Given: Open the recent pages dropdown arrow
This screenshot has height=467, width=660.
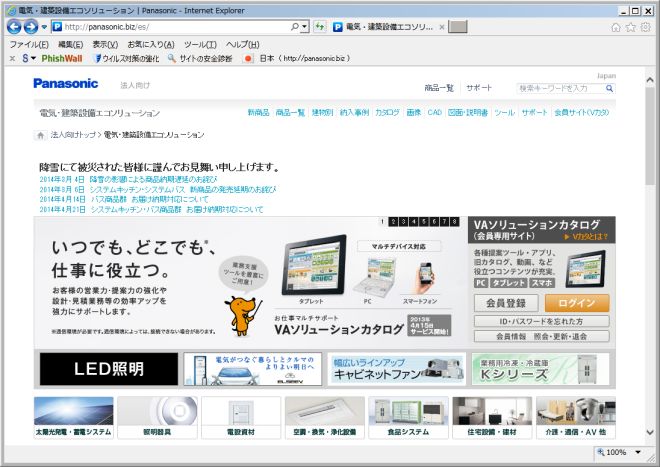Looking at the screenshot, I should point(44,27).
